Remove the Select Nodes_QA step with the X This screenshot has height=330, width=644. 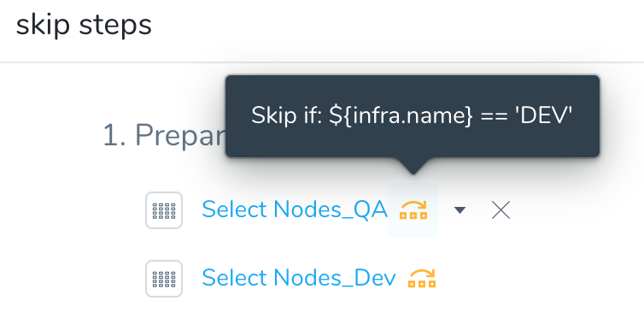(x=501, y=210)
